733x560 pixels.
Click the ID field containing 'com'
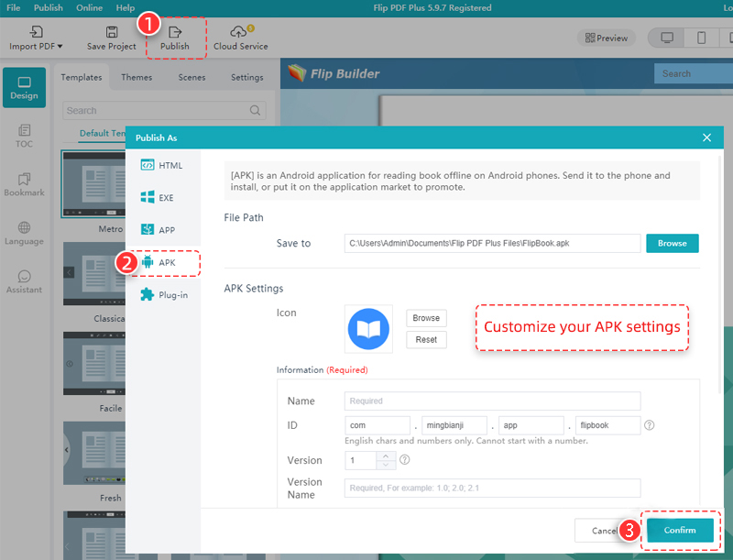[377, 425]
